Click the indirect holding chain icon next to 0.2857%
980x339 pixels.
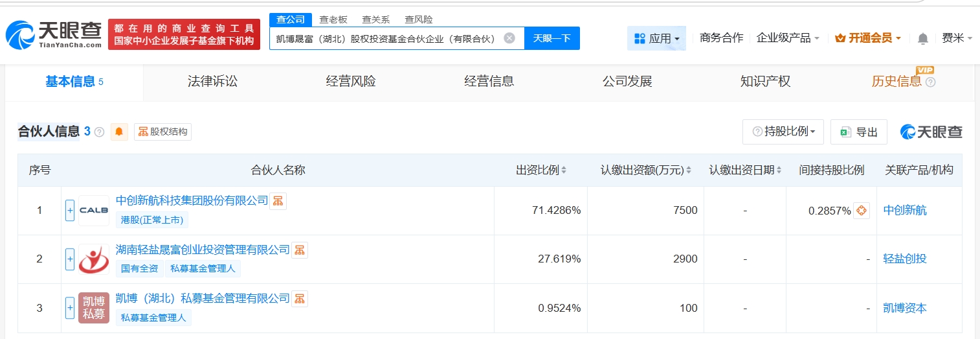pos(862,211)
